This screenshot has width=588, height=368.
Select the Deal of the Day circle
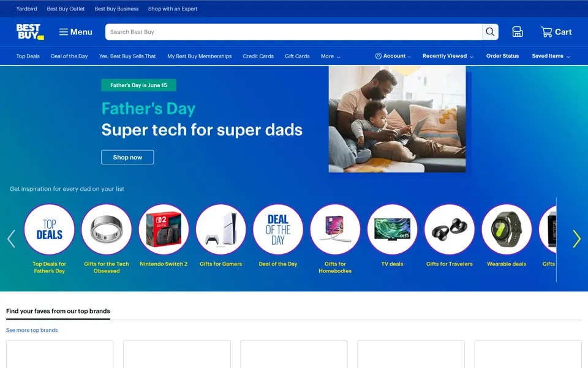pos(278,229)
